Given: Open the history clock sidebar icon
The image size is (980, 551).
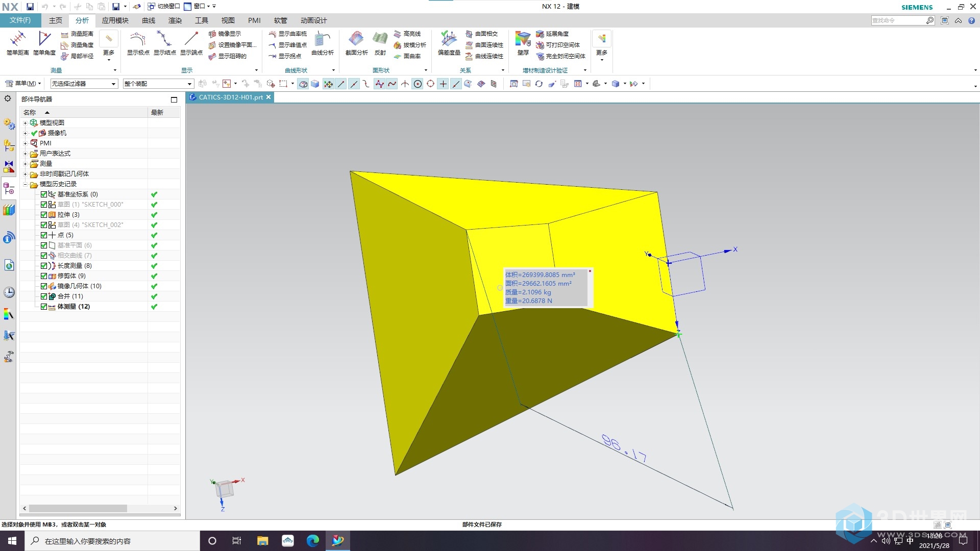Looking at the screenshot, I should pyautogui.click(x=9, y=292).
